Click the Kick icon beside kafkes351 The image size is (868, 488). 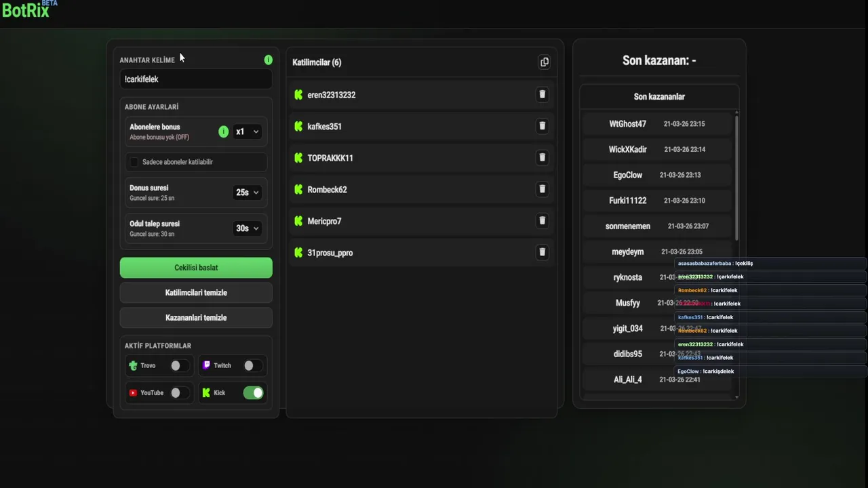[298, 126]
